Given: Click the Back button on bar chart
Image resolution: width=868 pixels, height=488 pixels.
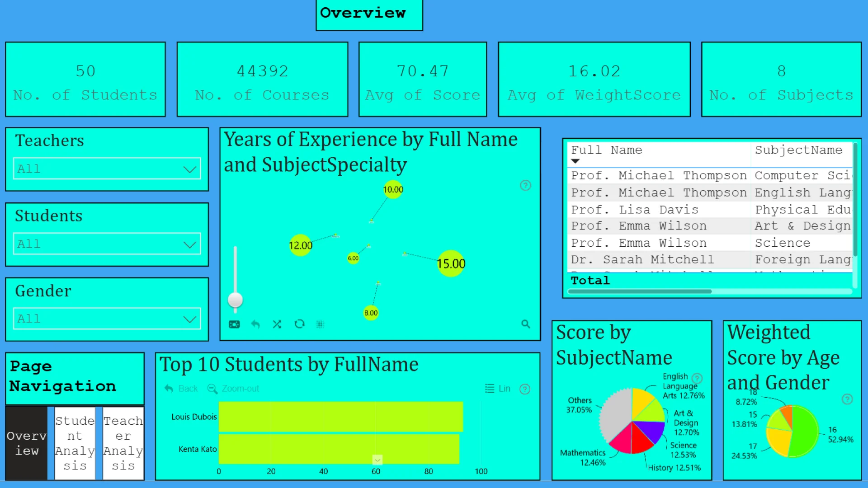Looking at the screenshot, I should (181, 389).
